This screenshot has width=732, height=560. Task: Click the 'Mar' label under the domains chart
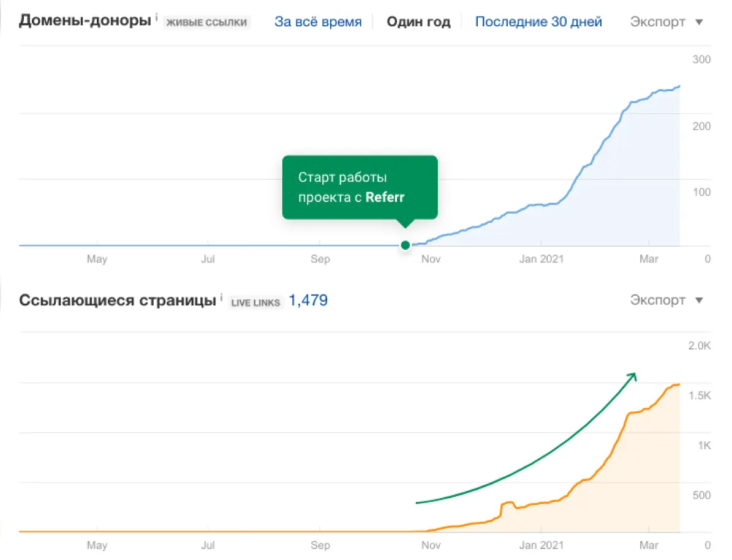coord(649,259)
